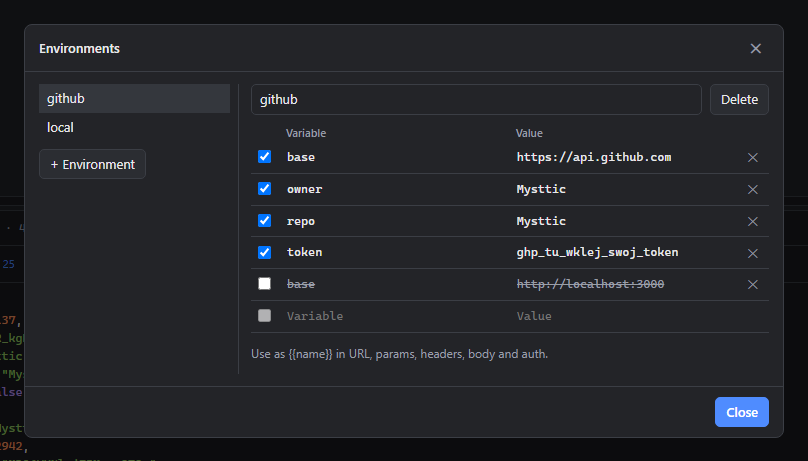This screenshot has height=461, width=808.
Task: Click the Value column header
Action: [x=529, y=133]
